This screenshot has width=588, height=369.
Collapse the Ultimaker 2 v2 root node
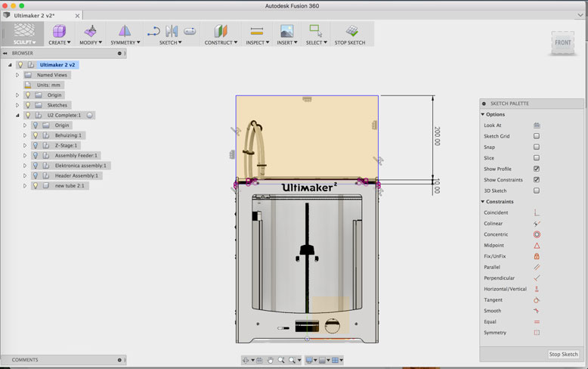(10, 65)
